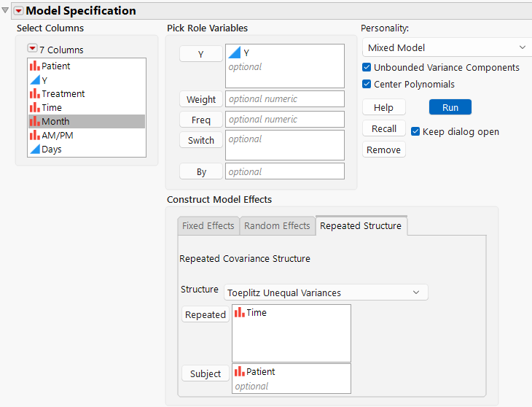Select Patient in the Subject box

point(260,372)
